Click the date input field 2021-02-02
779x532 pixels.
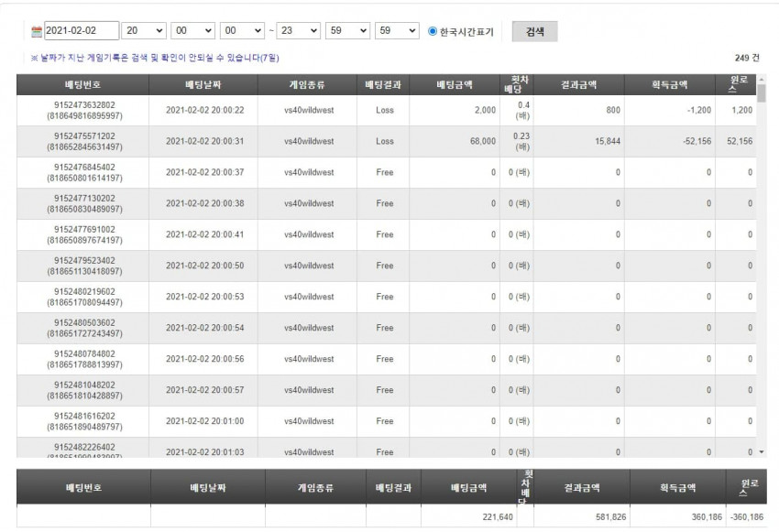click(82, 31)
